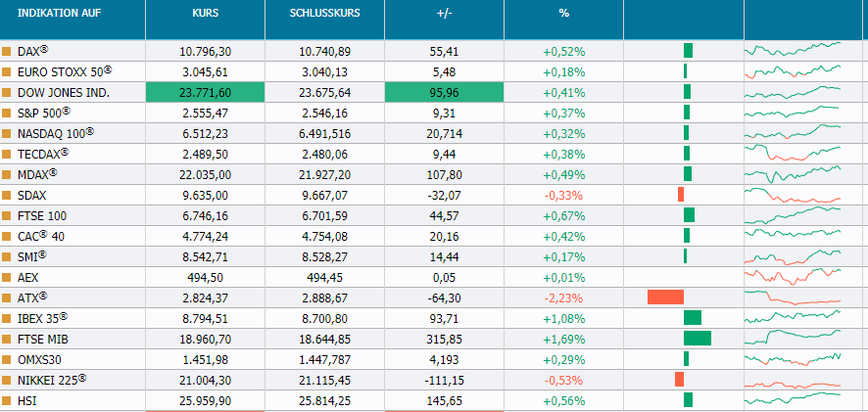Click the orange square beside FTSE MIB

(7, 339)
